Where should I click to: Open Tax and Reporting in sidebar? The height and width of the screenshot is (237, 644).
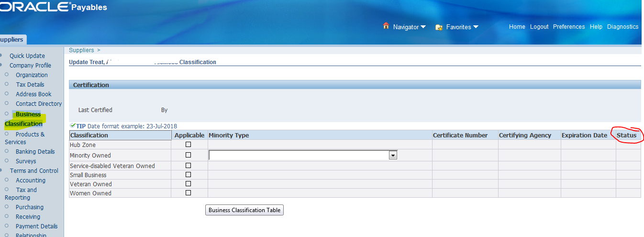21,193
